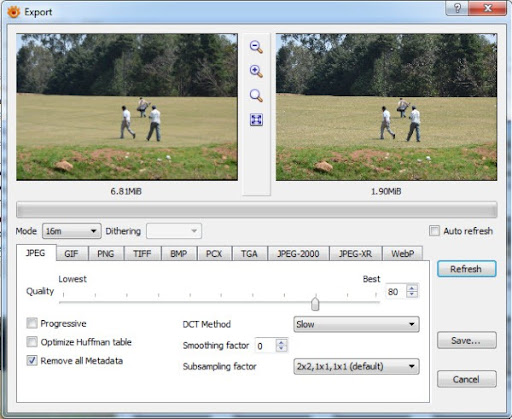Screen dimensions: 512x419
Task: Click the Save... button
Action: coord(466,340)
